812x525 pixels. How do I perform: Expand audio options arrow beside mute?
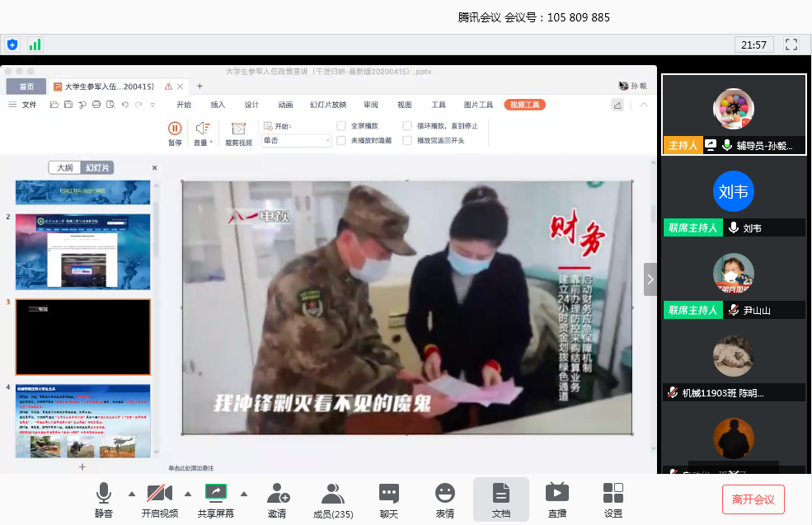tap(131, 494)
